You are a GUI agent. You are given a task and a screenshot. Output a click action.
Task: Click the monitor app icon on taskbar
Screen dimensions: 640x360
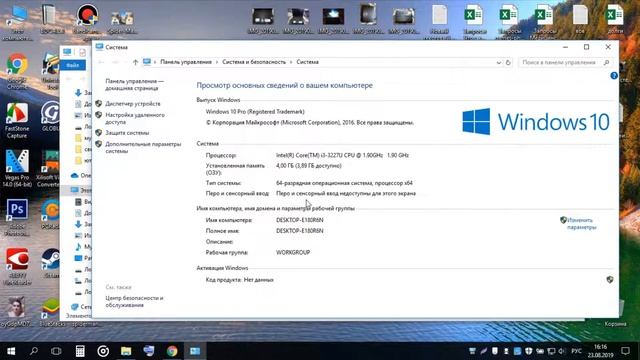click(x=149, y=351)
